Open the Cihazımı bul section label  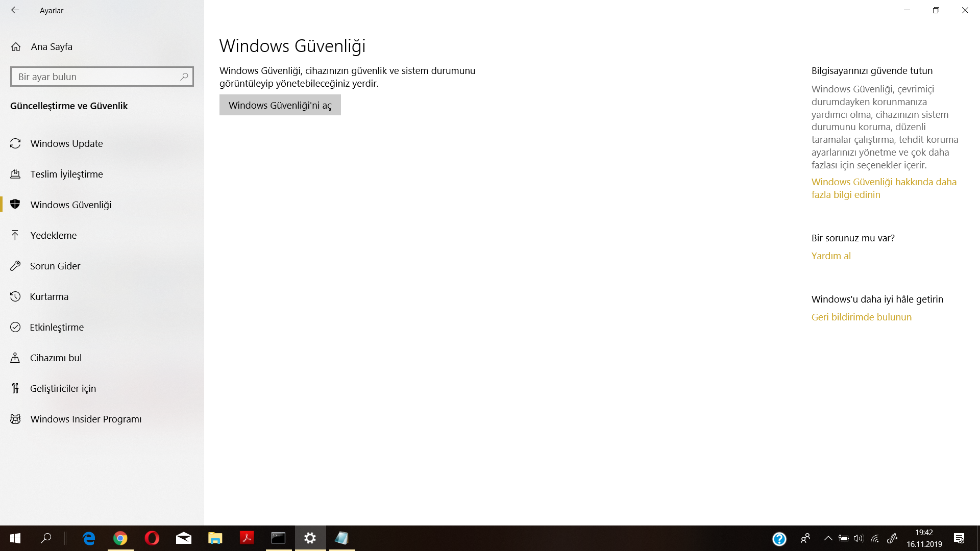click(56, 358)
